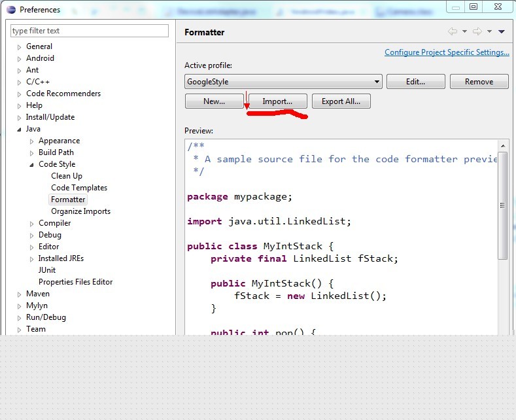
Task: Expand the Code Recommenders node
Action: click(19, 94)
